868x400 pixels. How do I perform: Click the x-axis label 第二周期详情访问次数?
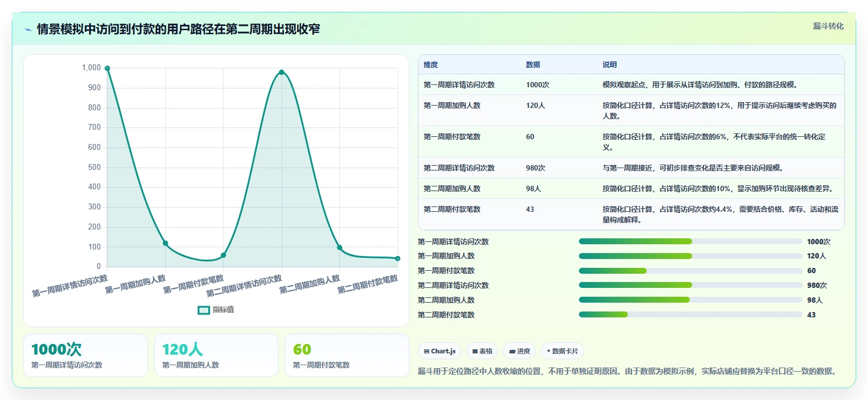(244, 286)
